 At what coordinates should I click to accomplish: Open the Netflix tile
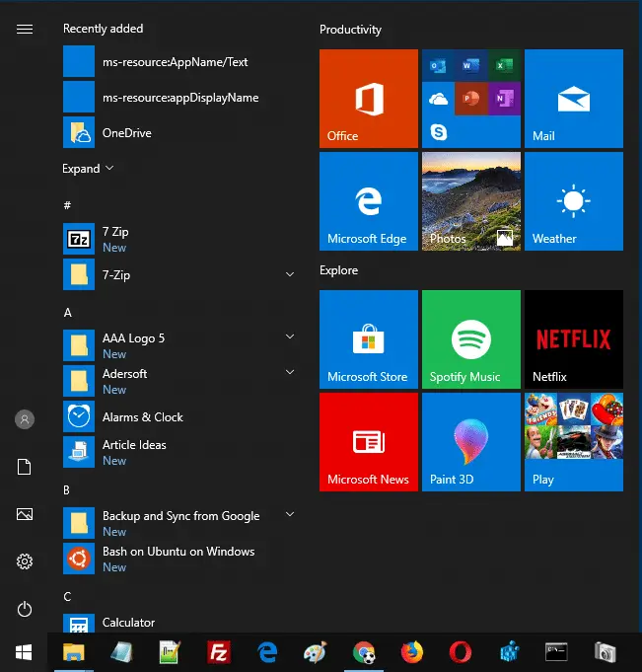(573, 339)
